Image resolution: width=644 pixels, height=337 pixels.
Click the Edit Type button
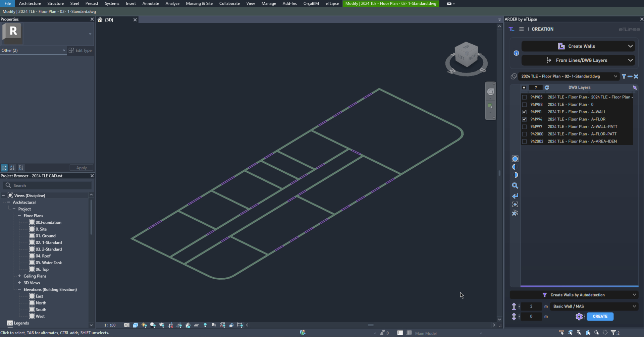[80, 50]
